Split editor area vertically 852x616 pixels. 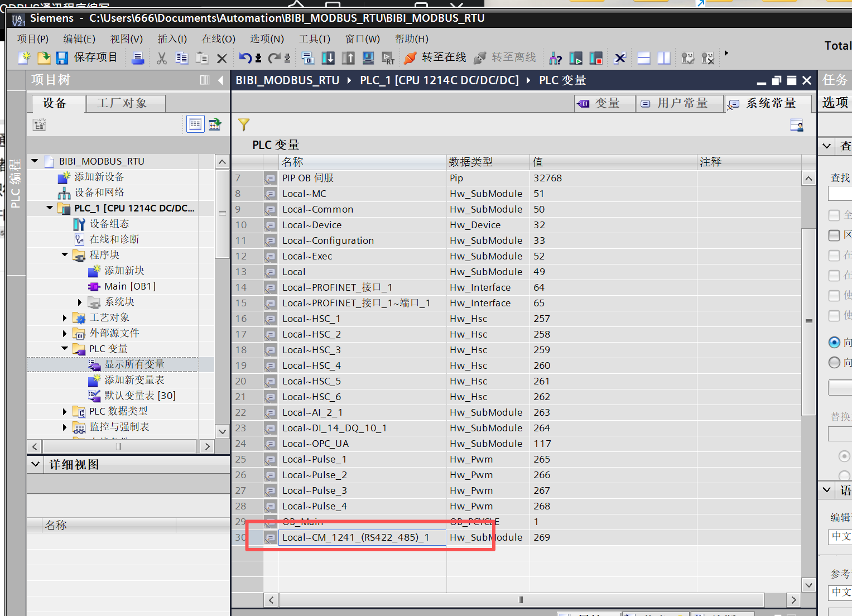(x=664, y=58)
